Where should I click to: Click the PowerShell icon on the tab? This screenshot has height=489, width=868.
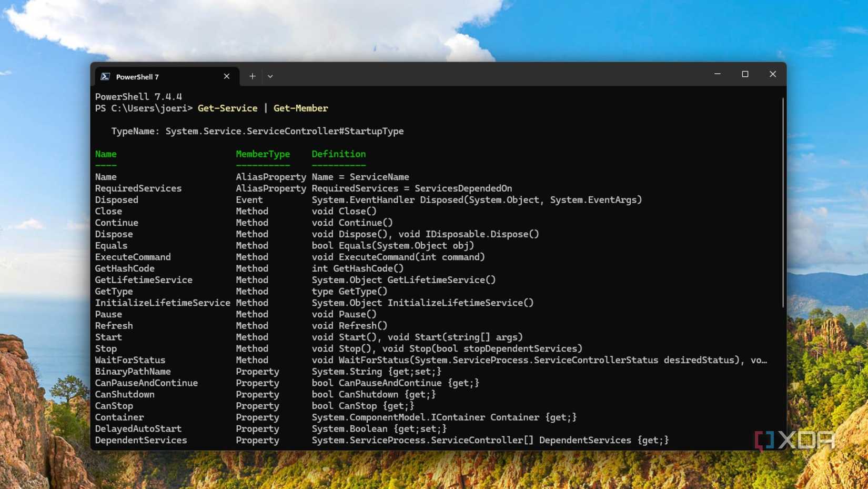click(105, 76)
